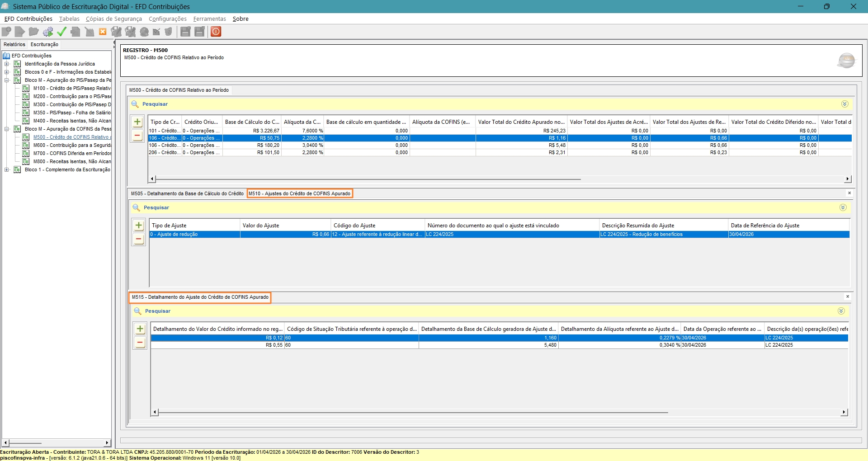Open the Sobre menu

[241, 19]
